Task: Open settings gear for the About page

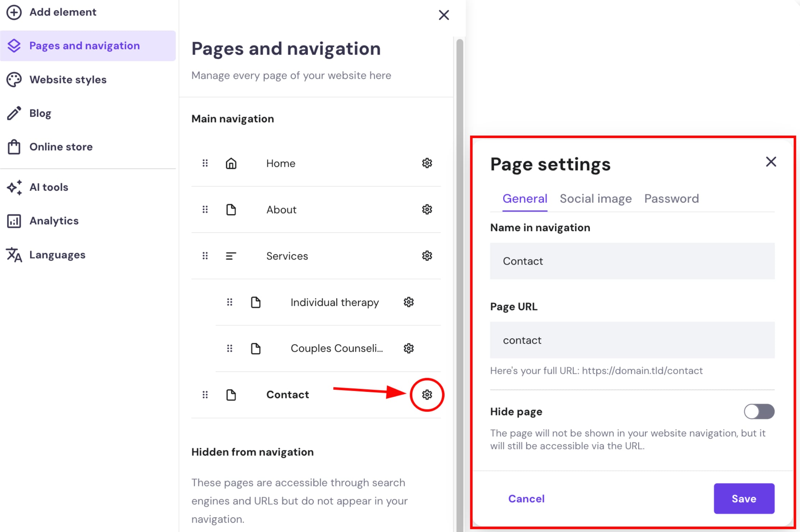Action: [427, 210]
